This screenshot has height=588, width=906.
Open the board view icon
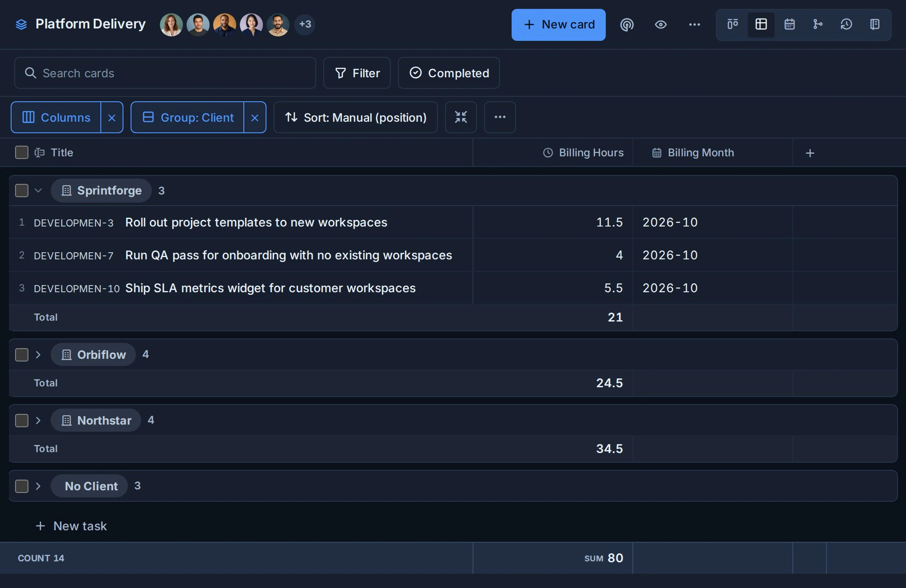pyautogui.click(x=733, y=24)
